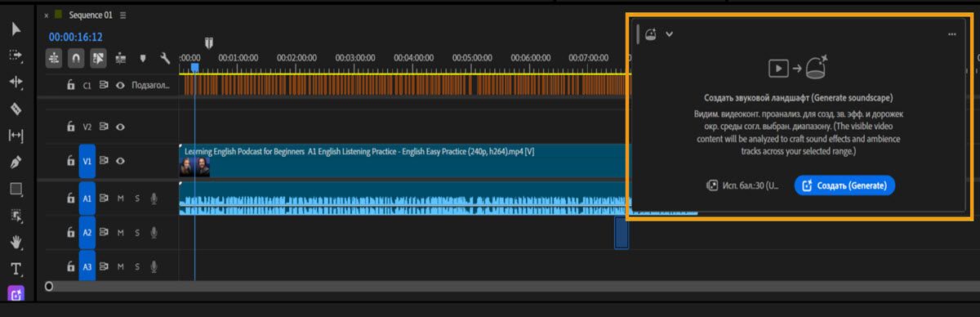Click the timecode 00:00:16:12 field
The height and width of the screenshot is (317, 980).
click(x=75, y=37)
